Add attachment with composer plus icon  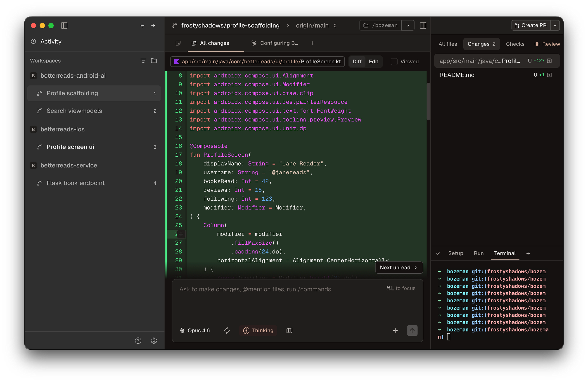click(x=395, y=331)
